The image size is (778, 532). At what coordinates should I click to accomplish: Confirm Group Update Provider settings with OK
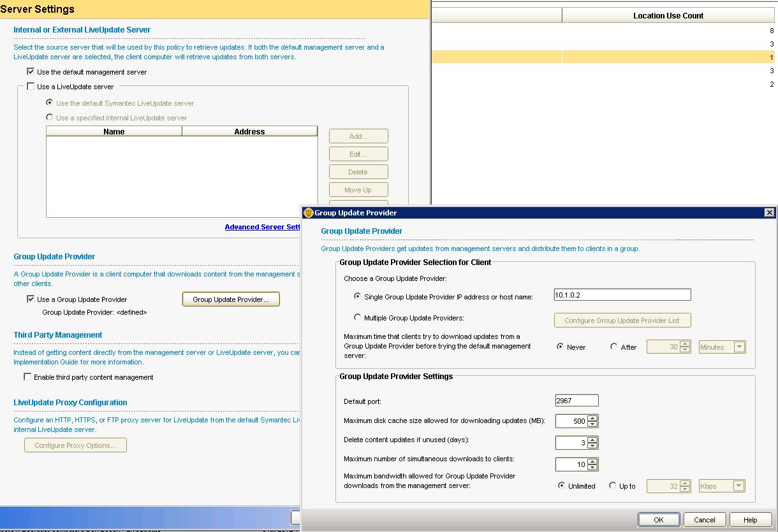[659, 519]
